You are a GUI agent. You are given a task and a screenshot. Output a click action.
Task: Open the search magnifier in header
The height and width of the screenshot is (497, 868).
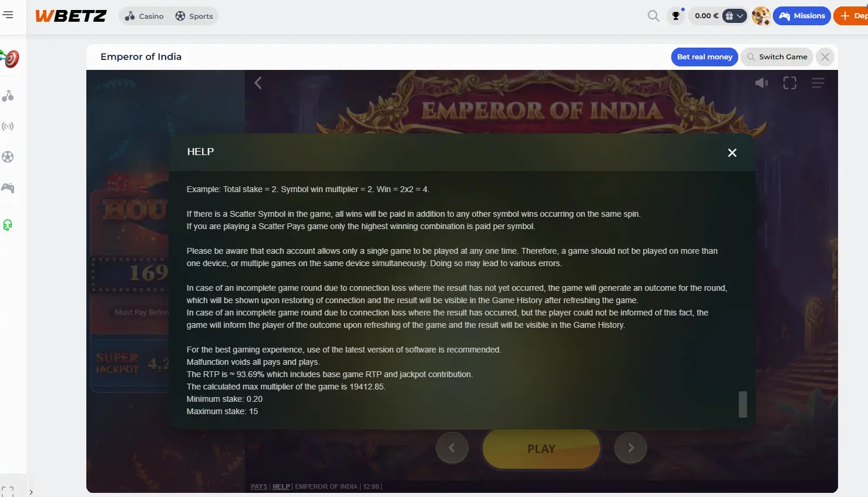point(653,16)
